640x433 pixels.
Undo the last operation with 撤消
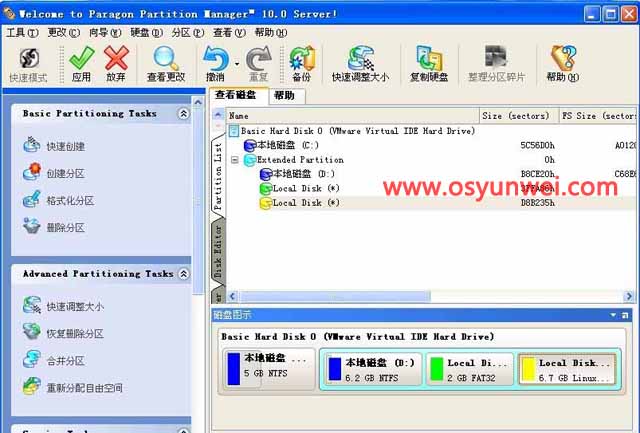click(x=216, y=64)
